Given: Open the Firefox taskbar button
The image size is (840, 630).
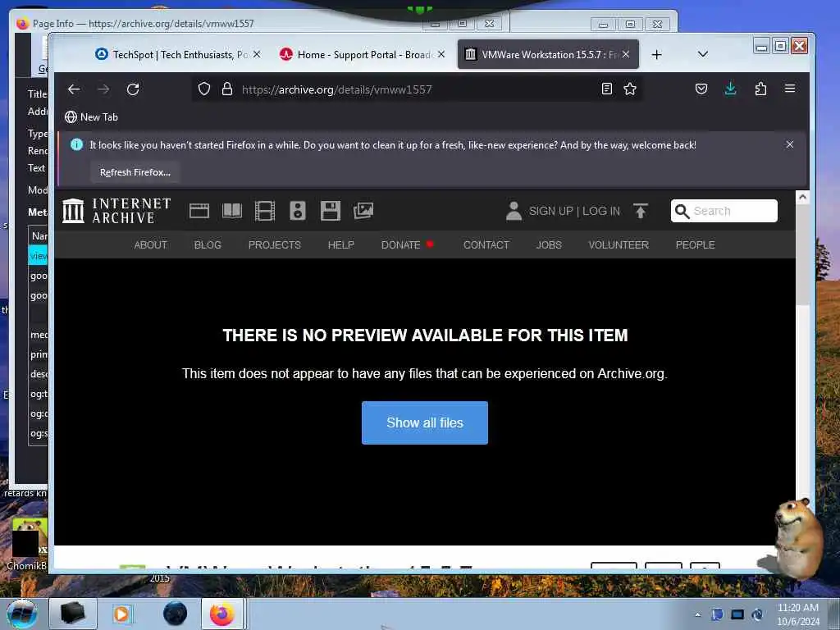Looking at the screenshot, I should (x=222, y=614).
